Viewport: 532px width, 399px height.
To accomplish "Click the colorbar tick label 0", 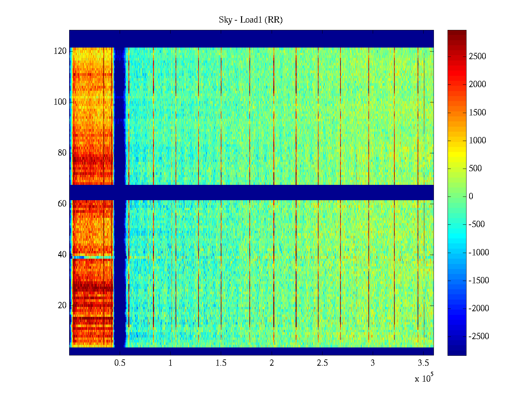I will (470, 197).
